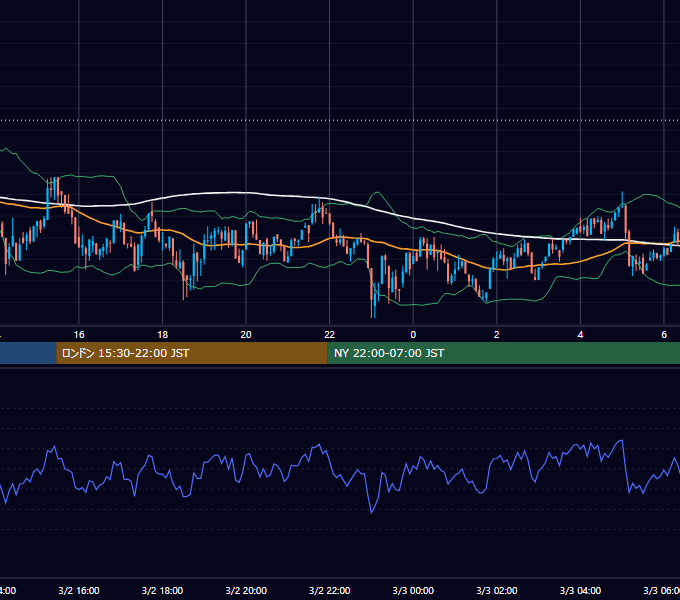Select the ロンドン 15:30-22:00 JST session bar

192,353
